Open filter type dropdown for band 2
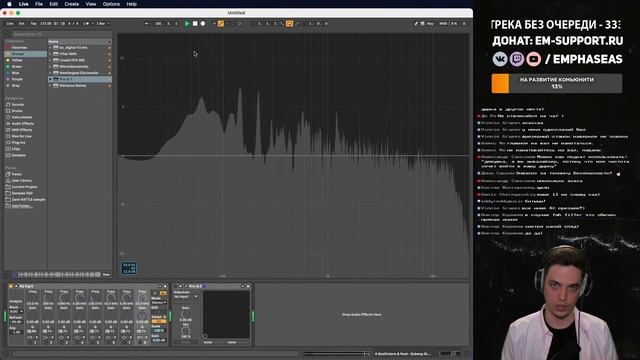640x360 pixels. coord(48,338)
